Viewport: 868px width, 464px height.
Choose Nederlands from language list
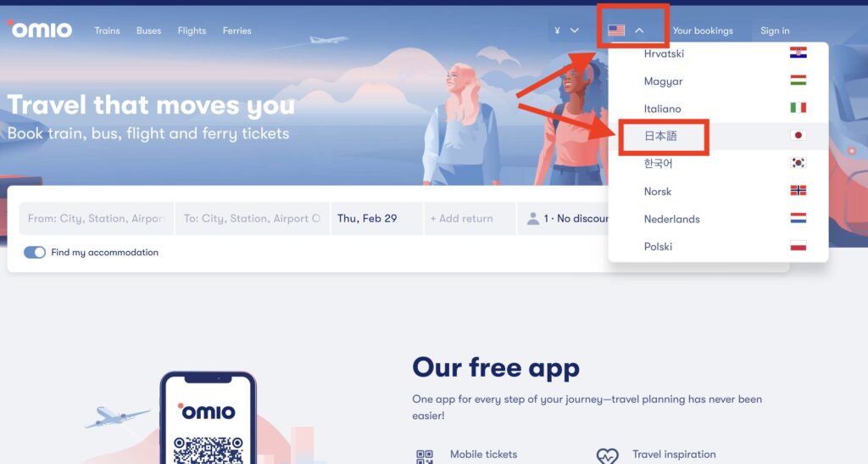(x=671, y=219)
